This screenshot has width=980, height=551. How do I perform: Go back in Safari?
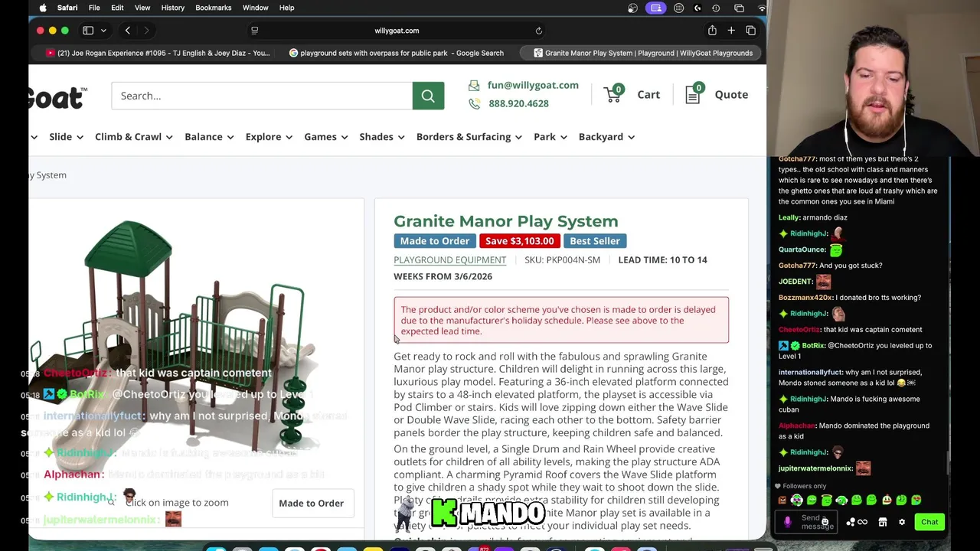click(x=128, y=31)
